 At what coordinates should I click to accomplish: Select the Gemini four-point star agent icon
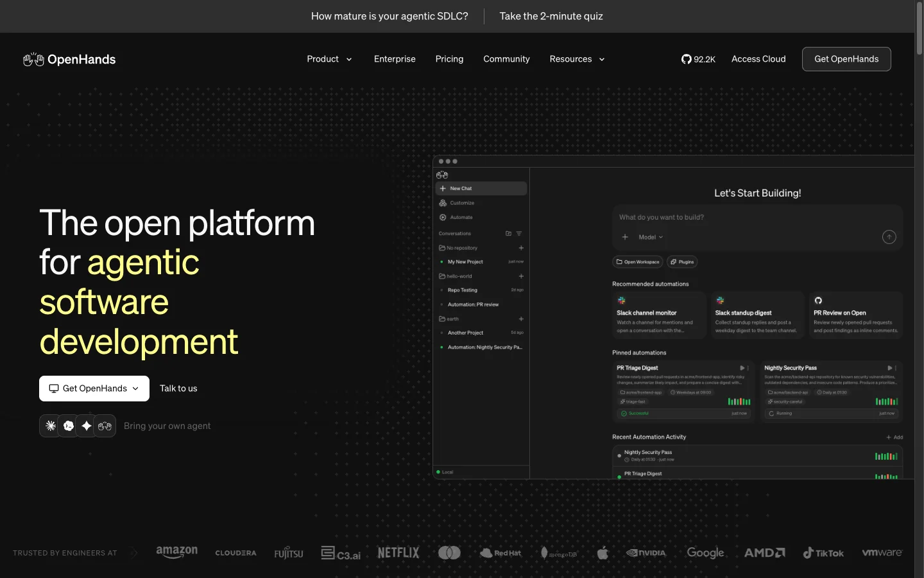87,426
